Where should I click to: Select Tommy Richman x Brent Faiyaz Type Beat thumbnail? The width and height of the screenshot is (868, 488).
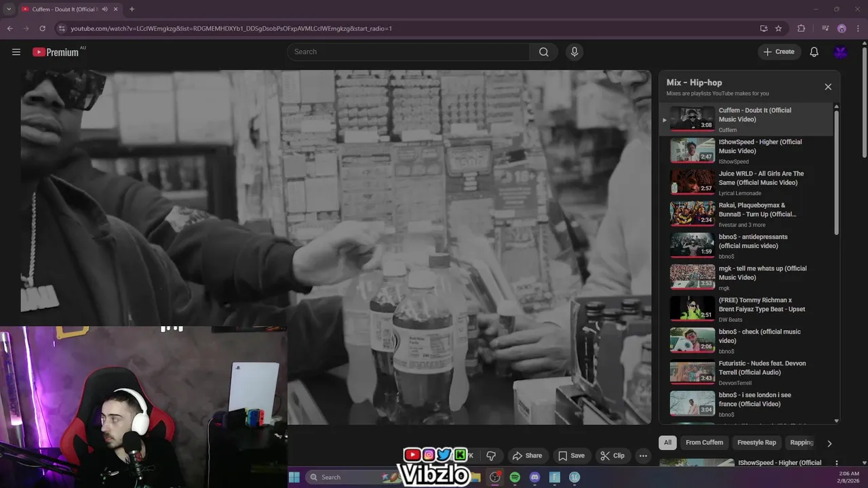pos(692,309)
